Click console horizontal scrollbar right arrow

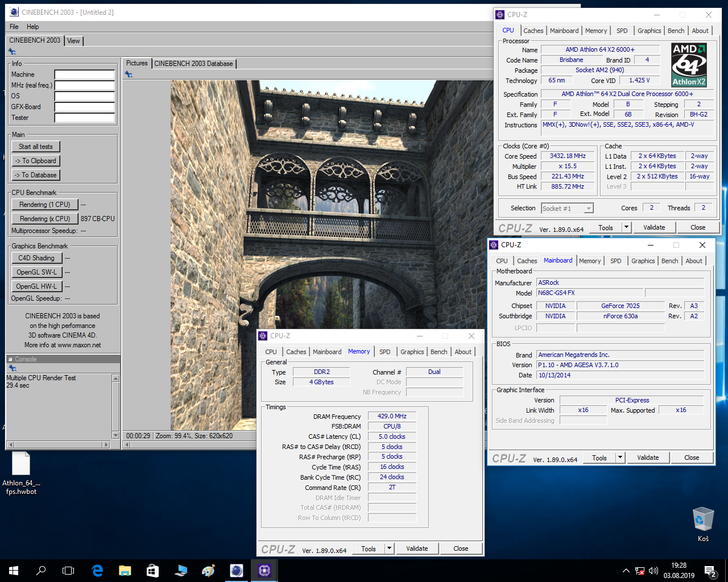click(106, 444)
